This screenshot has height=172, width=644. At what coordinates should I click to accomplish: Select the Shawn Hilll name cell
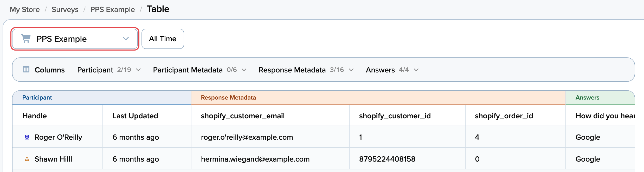click(x=57, y=159)
